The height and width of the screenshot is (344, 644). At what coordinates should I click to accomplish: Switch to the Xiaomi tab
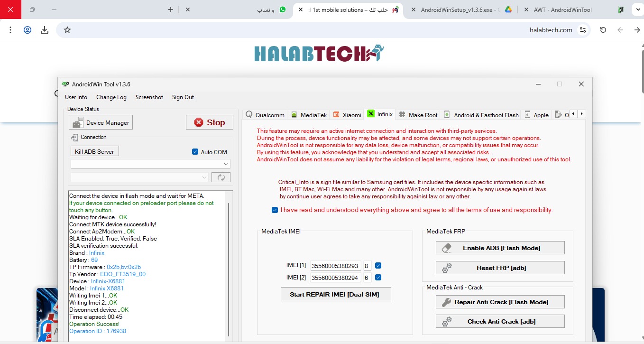(x=347, y=115)
